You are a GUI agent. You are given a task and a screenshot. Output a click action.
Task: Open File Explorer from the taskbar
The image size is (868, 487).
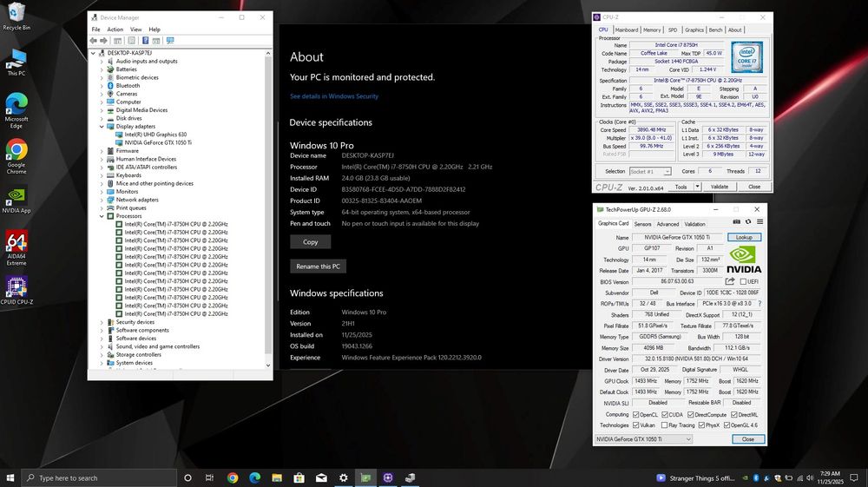click(x=277, y=477)
